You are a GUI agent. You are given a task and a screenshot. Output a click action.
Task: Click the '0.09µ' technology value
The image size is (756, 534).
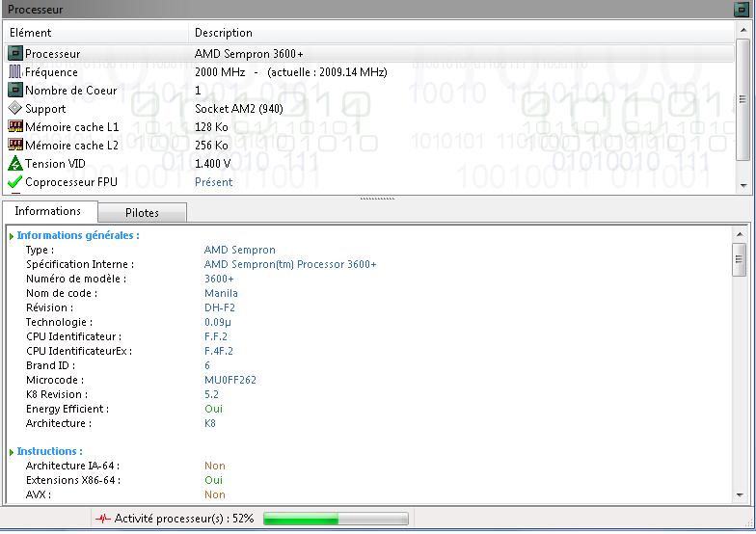coord(218,322)
